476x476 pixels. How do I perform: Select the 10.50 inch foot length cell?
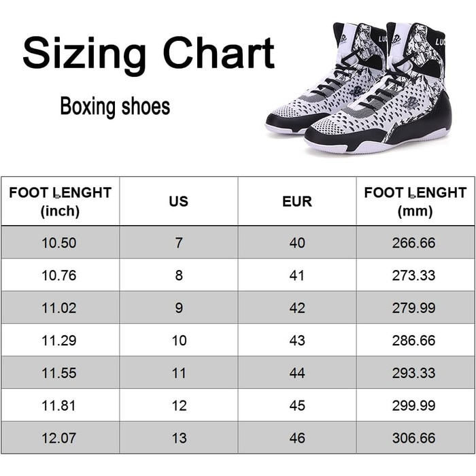tap(60, 242)
